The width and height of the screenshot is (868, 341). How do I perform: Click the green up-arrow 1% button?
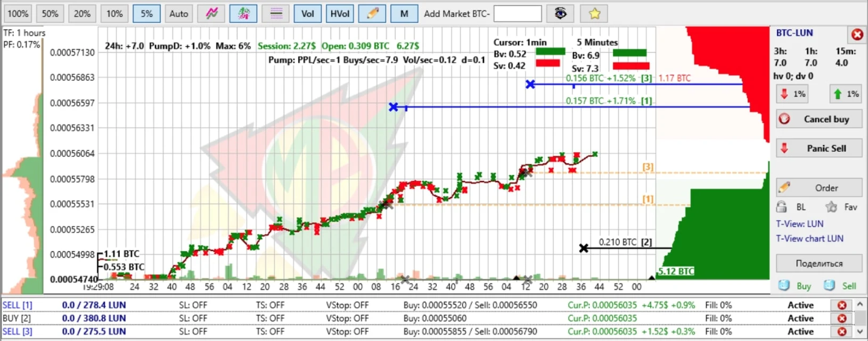coord(846,94)
